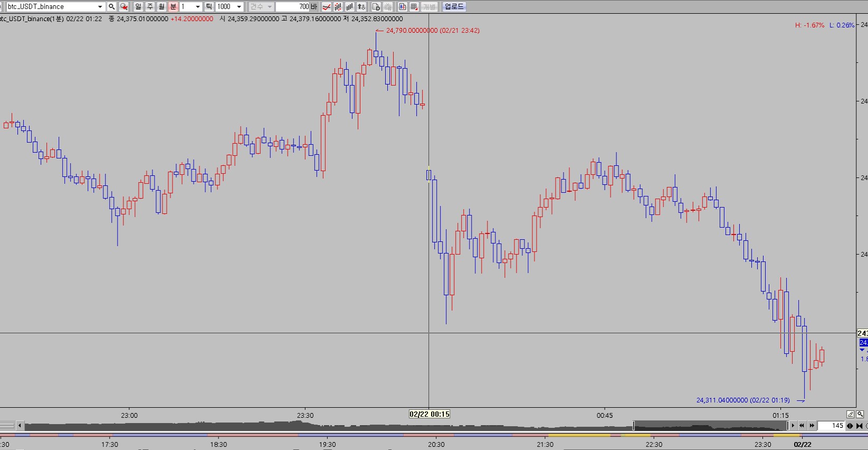This screenshot has height=450, width=868.
Task: Toggle the 주 (weekly) timeframe button
Action: pos(150,7)
